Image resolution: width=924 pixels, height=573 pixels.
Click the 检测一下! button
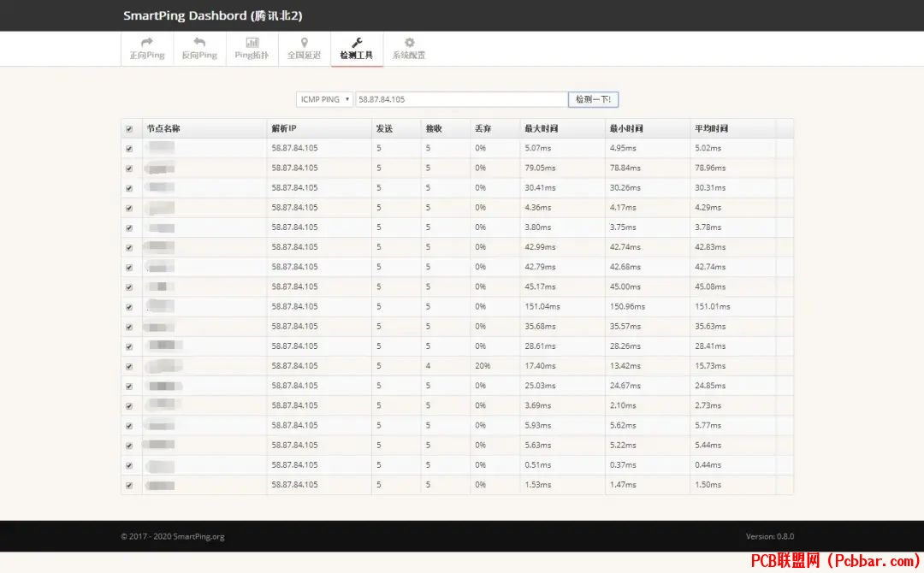pos(593,99)
